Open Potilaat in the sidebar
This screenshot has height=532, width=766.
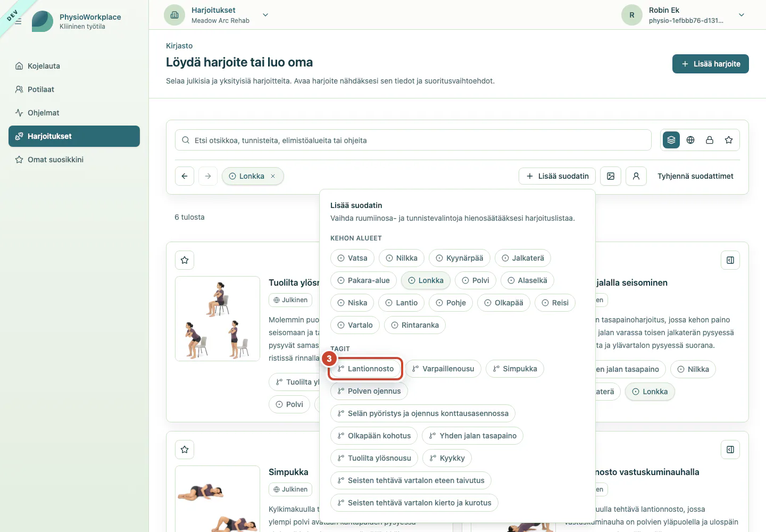pyautogui.click(x=74, y=89)
